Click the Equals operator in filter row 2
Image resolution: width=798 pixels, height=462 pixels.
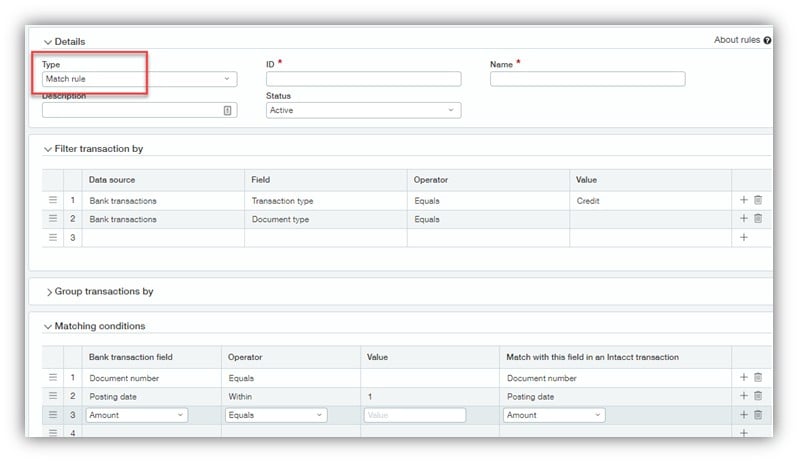tap(488, 219)
